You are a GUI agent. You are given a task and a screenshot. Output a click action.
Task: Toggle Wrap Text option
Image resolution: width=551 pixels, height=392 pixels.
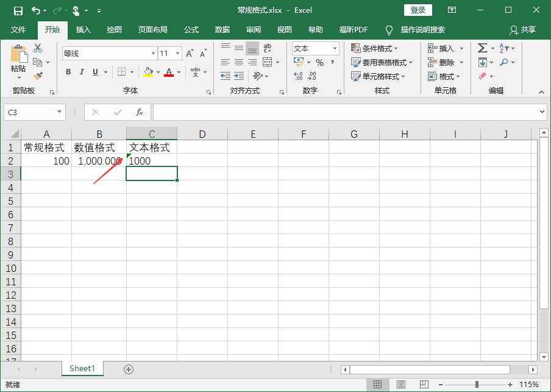pyautogui.click(x=267, y=48)
